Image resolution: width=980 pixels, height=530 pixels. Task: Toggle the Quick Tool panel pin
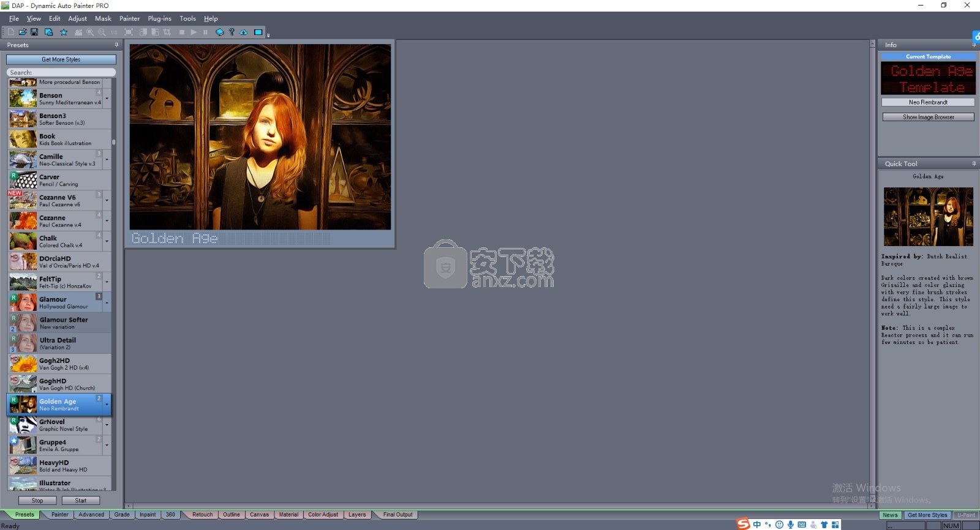click(x=974, y=163)
